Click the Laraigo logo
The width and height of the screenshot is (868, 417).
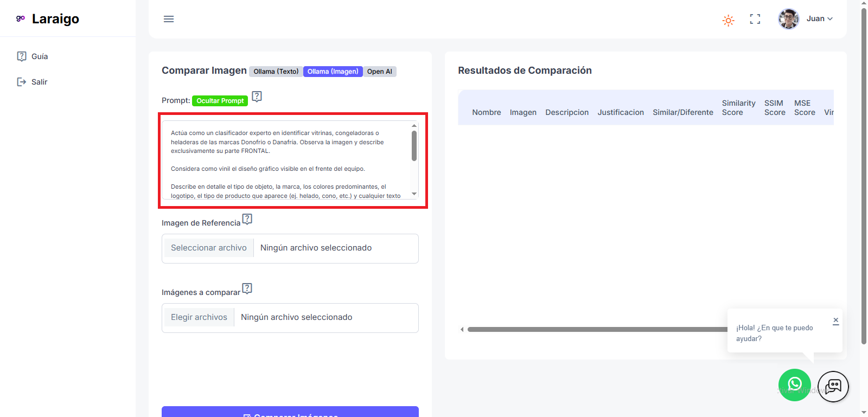tap(48, 19)
